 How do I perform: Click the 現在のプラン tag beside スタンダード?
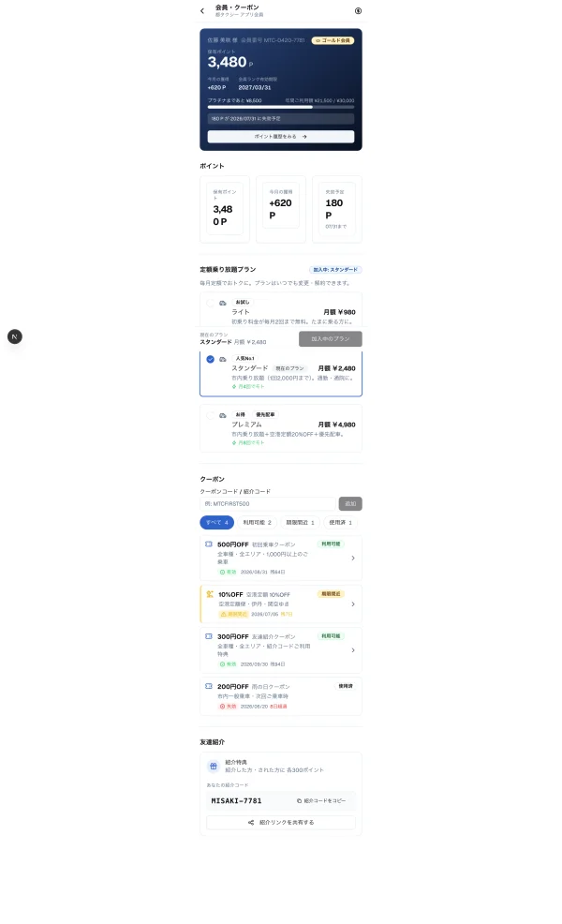289,368
